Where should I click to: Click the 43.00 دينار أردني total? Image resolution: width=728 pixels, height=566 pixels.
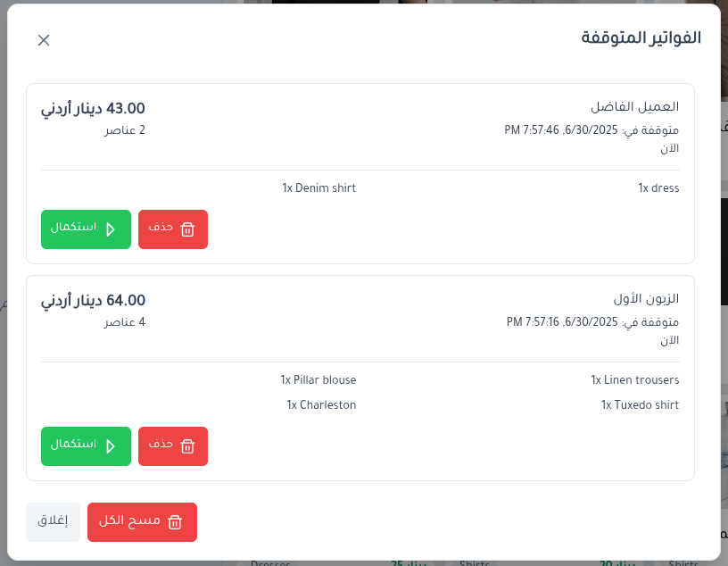click(93, 109)
